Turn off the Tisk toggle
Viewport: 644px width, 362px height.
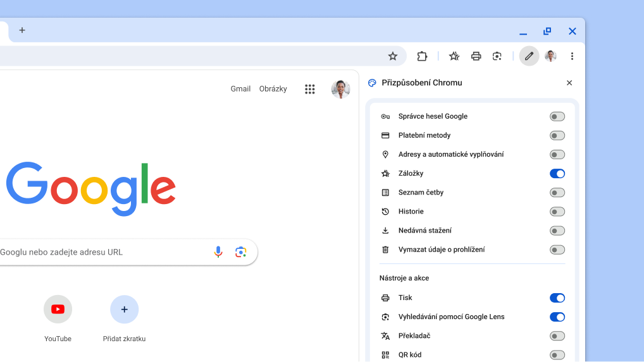point(557,298)
